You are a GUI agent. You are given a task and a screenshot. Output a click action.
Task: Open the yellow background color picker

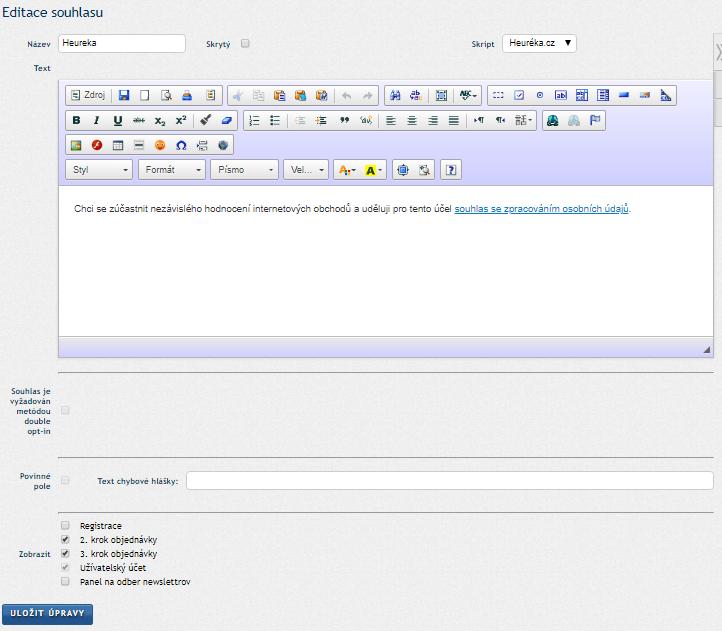[x=374, y=170]
